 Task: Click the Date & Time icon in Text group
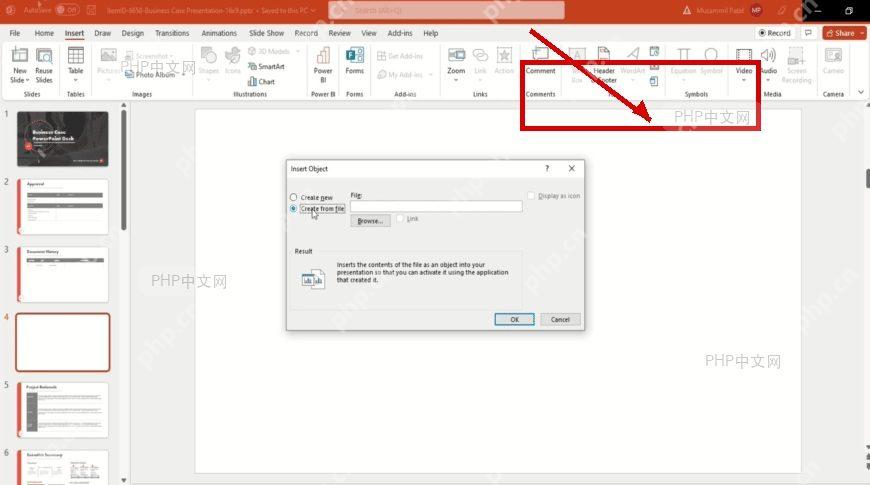[654, 52]
